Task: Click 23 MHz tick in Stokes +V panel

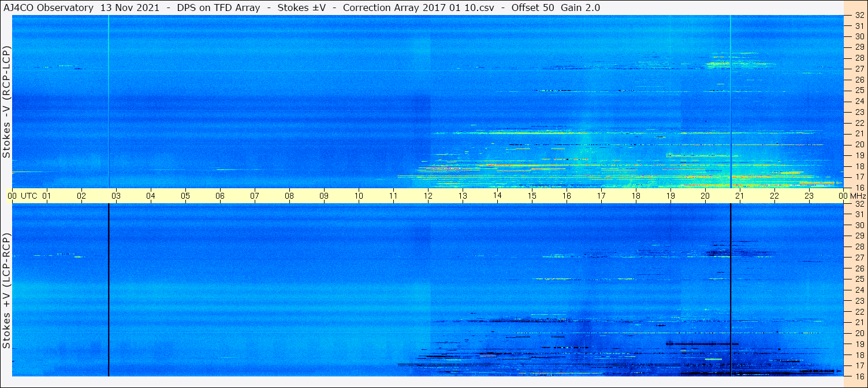Action: tap(859, 301)
